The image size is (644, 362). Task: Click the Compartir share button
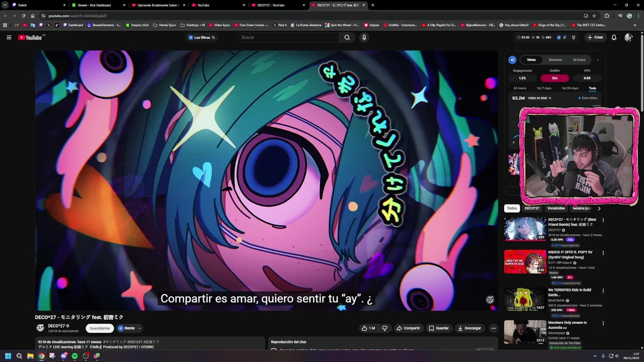pos(408,328)
